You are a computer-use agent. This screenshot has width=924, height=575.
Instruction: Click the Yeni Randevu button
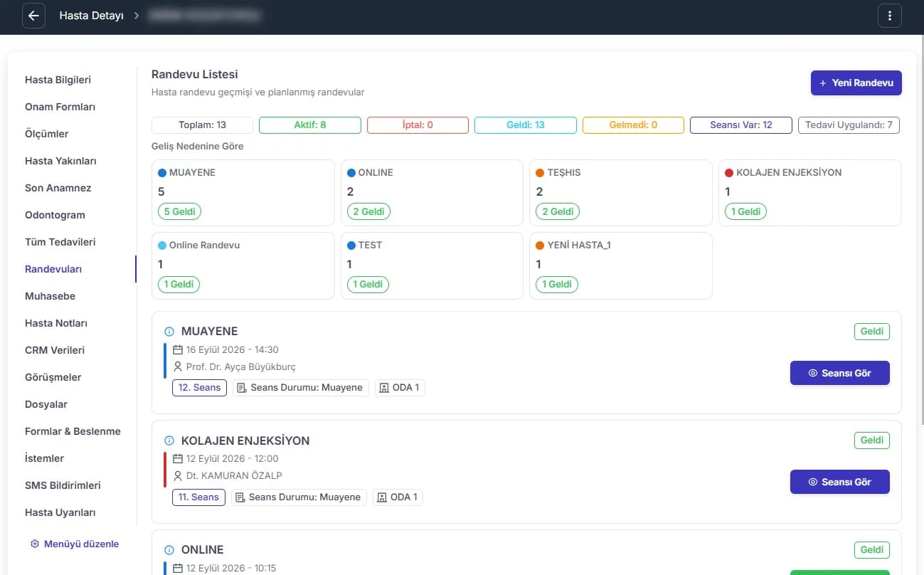(856, 83)
